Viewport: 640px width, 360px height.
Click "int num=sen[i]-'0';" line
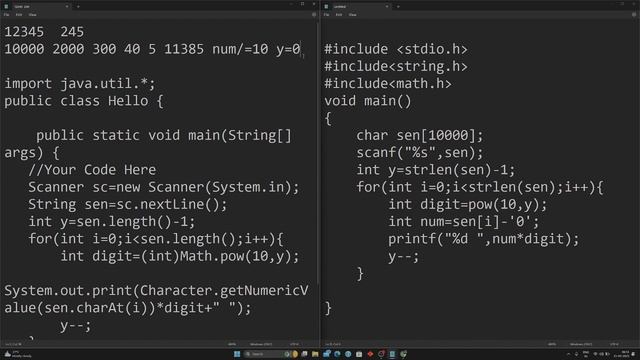(x=463, y=222)
